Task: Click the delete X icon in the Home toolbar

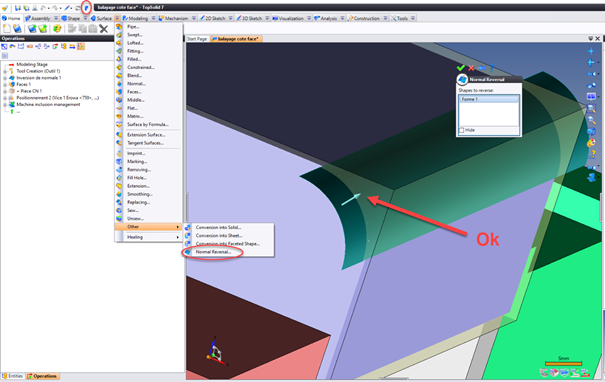Action: pos(103,29)
